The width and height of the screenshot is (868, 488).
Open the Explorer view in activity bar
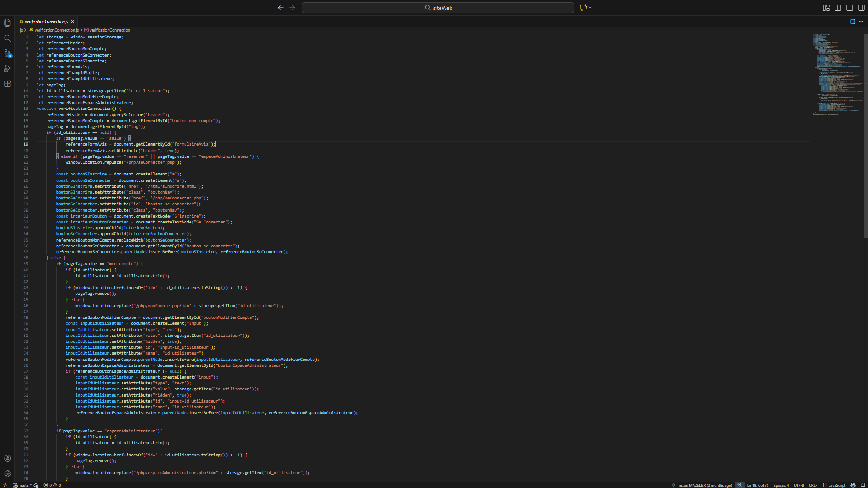pyautogui.click(x=7, y=23)
